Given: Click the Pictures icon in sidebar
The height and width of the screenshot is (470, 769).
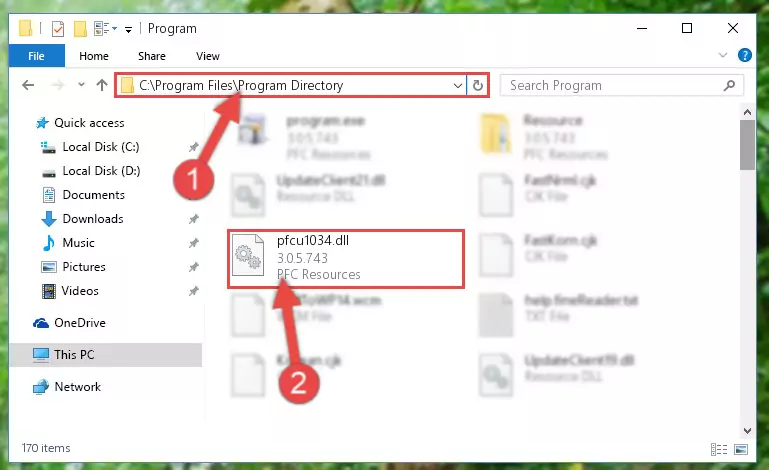Looking at the screenshot, I should click(x=49, y=267).
